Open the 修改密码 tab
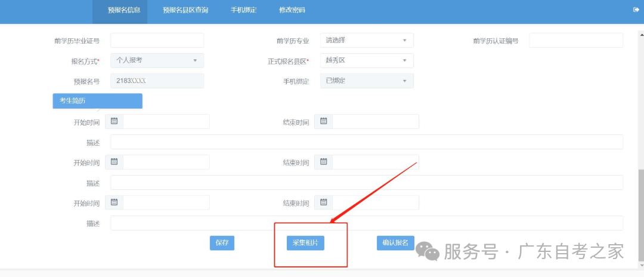The width and height of the screenshot is (644, 277). pos(292,10)
